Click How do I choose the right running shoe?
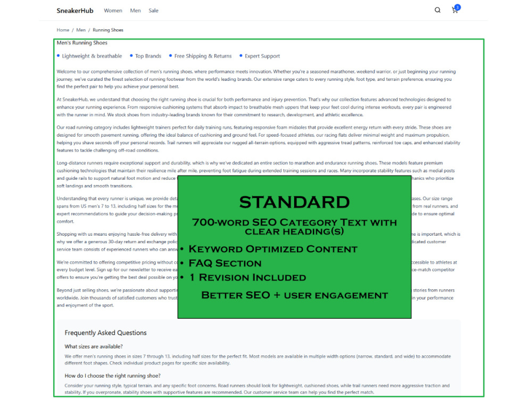 point(113,376)
